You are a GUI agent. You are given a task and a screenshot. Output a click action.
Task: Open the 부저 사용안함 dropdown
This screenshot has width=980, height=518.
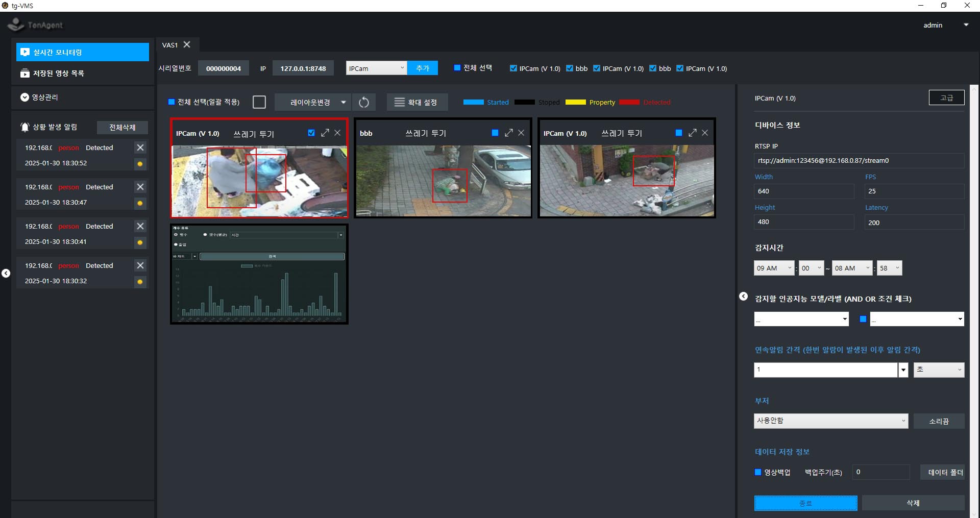click(x=830, y=421)
